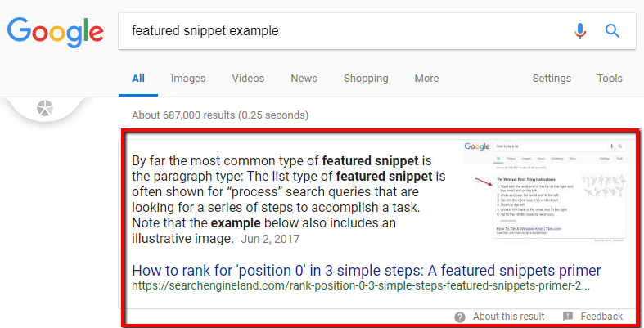Expand the Tools options

click(610, 79)
